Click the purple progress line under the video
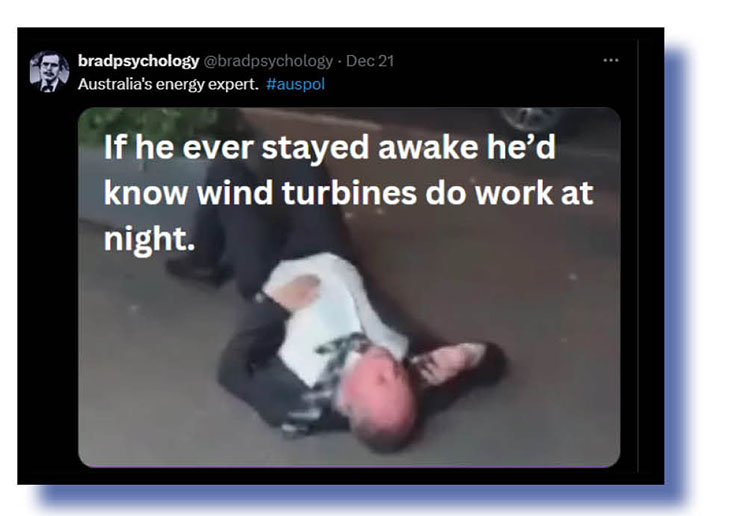 tap(349, 466)
